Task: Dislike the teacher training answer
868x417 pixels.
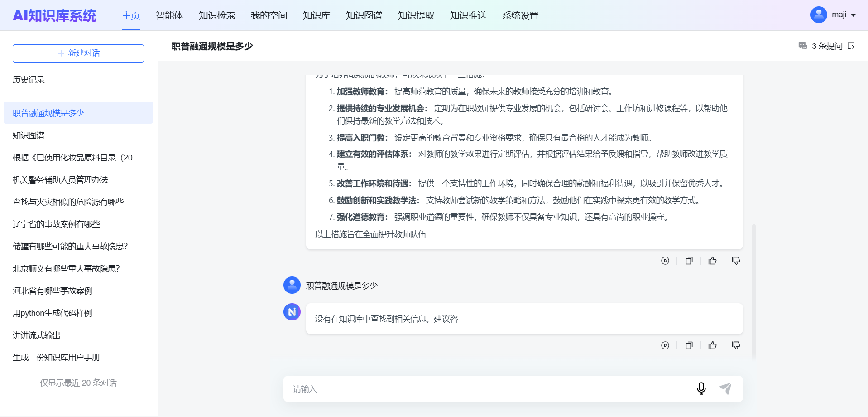Action: point(736,261)
